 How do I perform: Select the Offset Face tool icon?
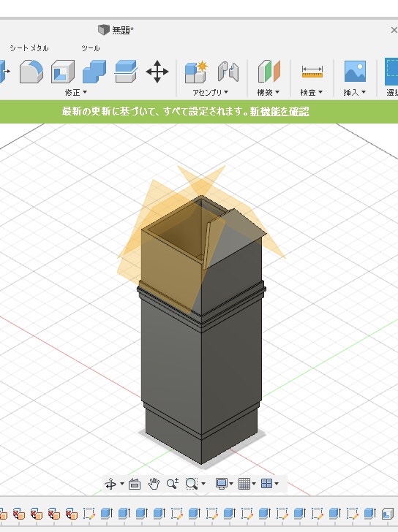[x=126, y=72]
